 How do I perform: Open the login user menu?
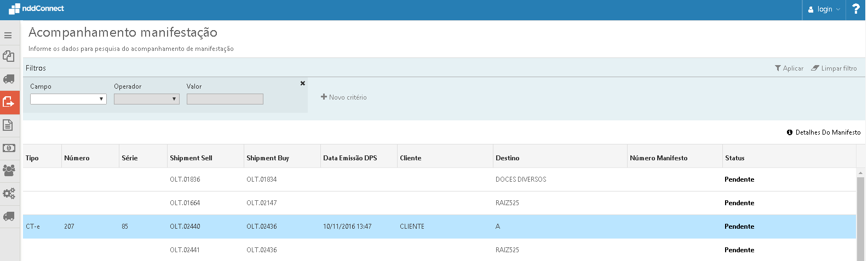[x=824, y=9]
